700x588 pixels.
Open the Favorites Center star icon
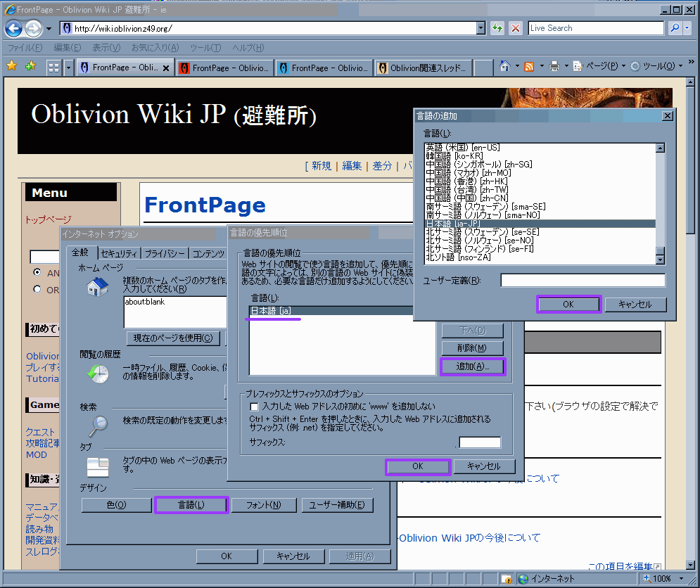(x=11, y=66)
